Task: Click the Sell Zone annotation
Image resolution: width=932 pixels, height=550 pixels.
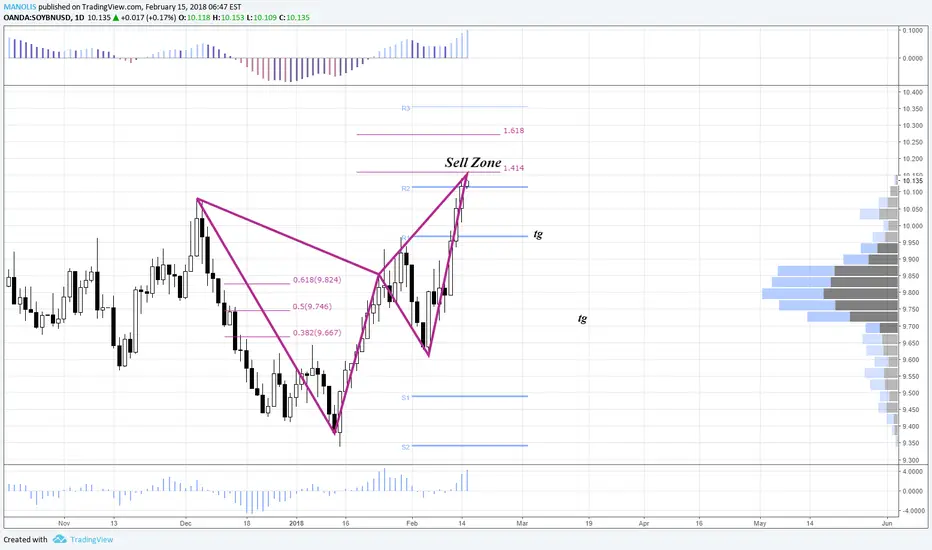Action: point(473,162)
